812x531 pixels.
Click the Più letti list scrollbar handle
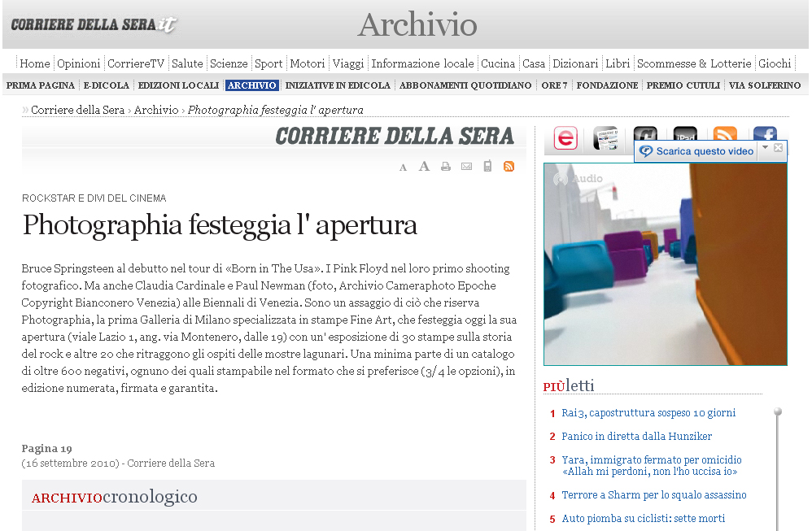(x=777, y=411)
